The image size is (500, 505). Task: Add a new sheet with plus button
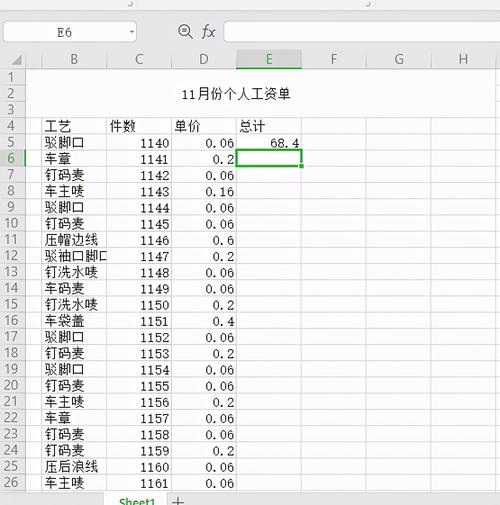point(178,501)
